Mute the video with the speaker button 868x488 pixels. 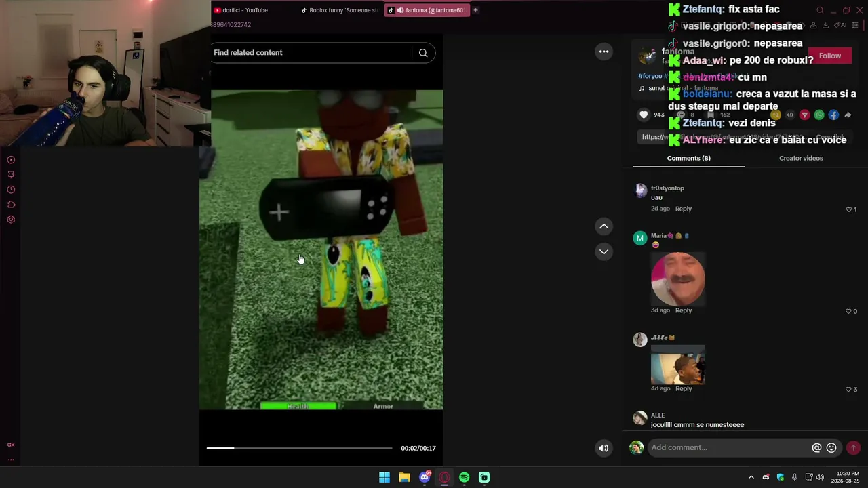pyautogui.click(x=603, y=448)
